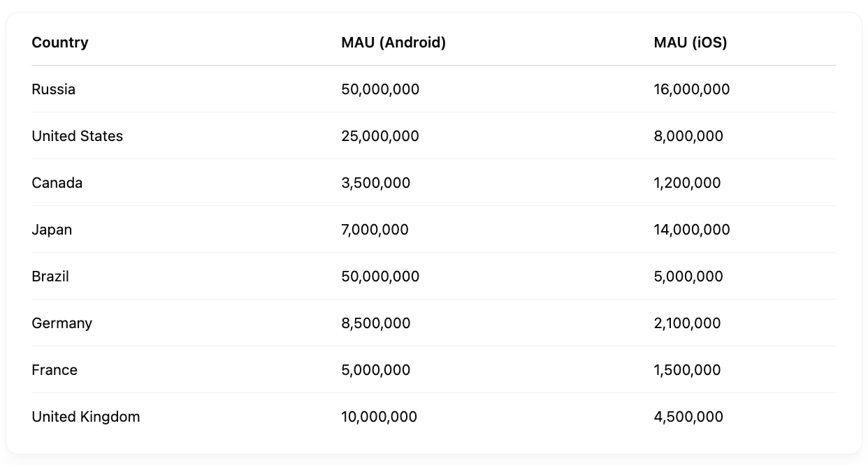Click United States Android value 25,000,000
Image resolution: width=868 pixels, height=465 pixels.
[x=380, y=136]
